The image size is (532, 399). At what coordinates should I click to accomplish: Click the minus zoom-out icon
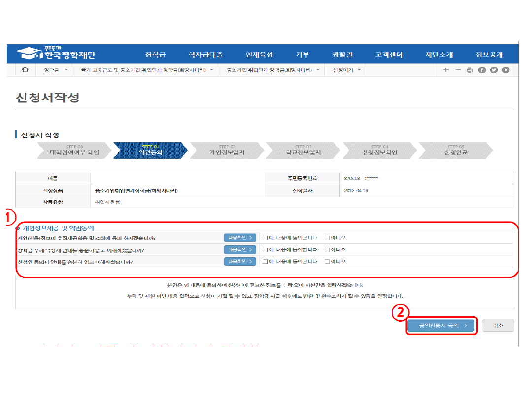click(458, 70)
